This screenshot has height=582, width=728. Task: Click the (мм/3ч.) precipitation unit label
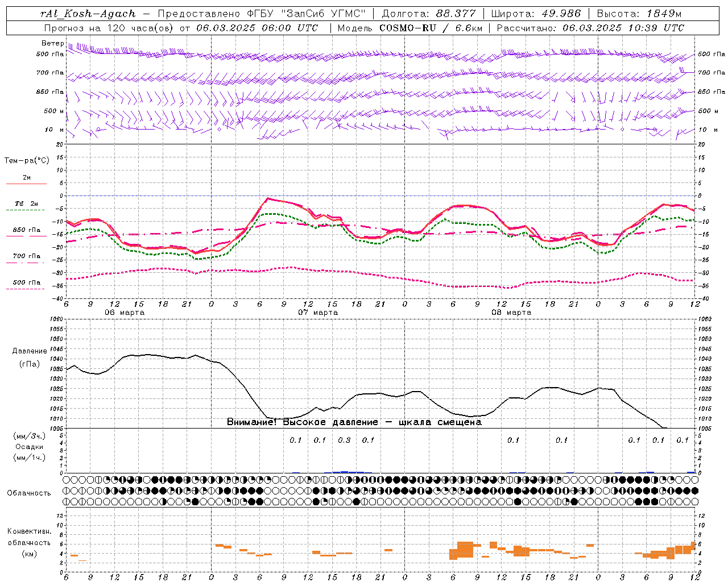30,436
